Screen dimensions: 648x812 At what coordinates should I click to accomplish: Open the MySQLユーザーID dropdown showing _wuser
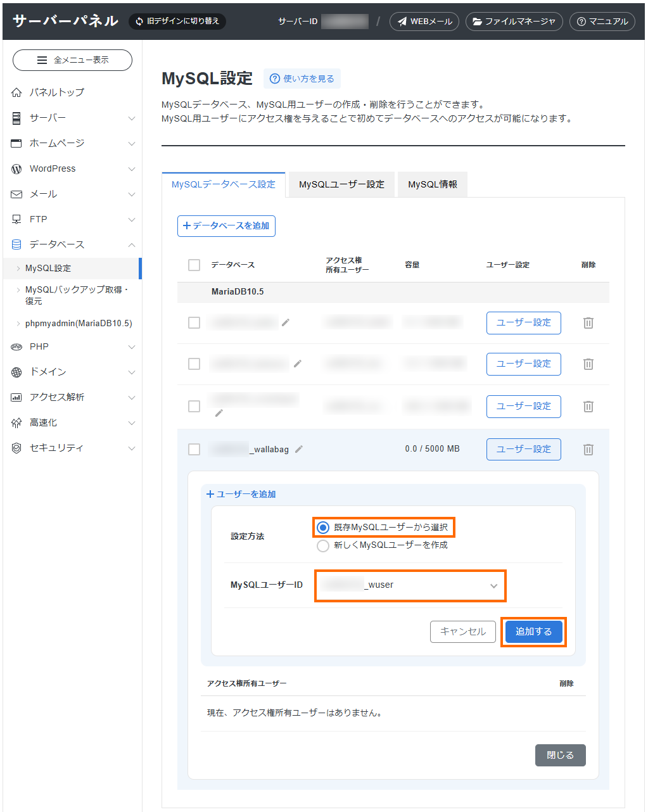(x=410, y=585)
